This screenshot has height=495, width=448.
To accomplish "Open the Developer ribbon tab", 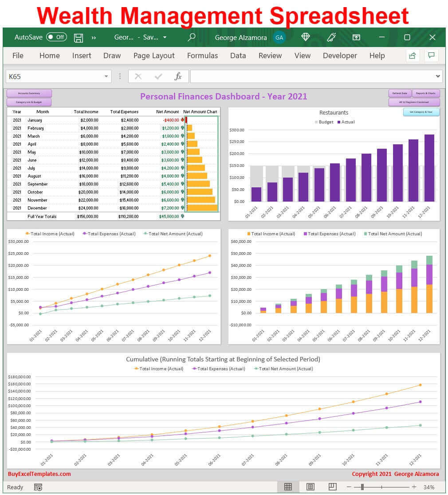I will [340, 55].
